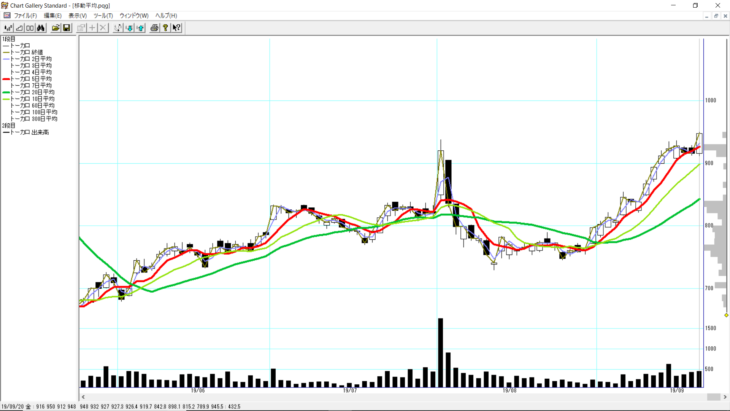Print the chart using printer icon
This screenshot has height=411, width=730.
point(155,27)
